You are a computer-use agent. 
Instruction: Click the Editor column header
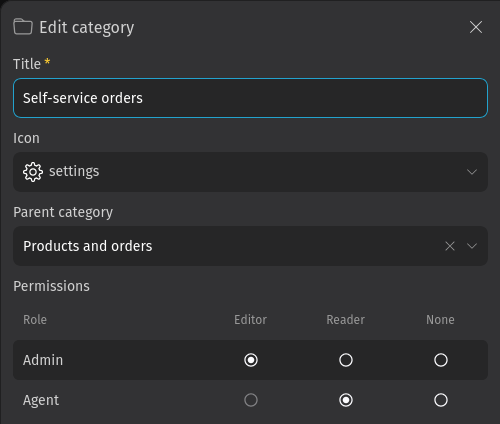pyautogui.click(x=250, y=320)
